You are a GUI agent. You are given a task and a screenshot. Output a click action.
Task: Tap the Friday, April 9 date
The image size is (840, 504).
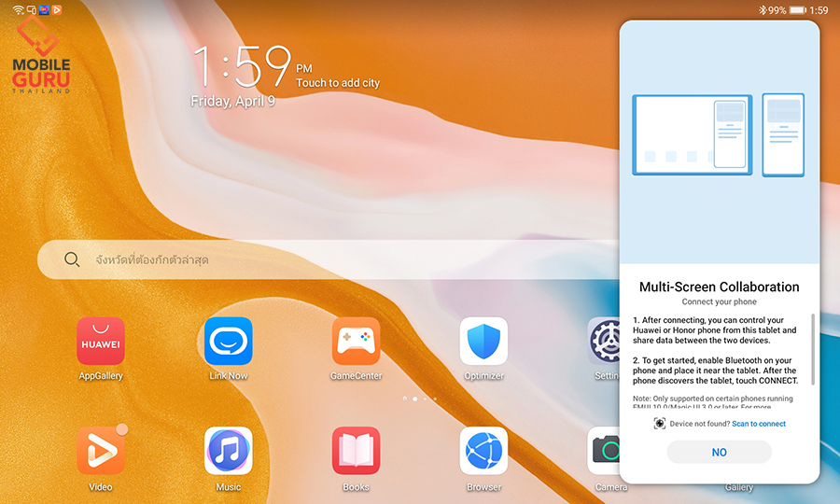(232, 102)
